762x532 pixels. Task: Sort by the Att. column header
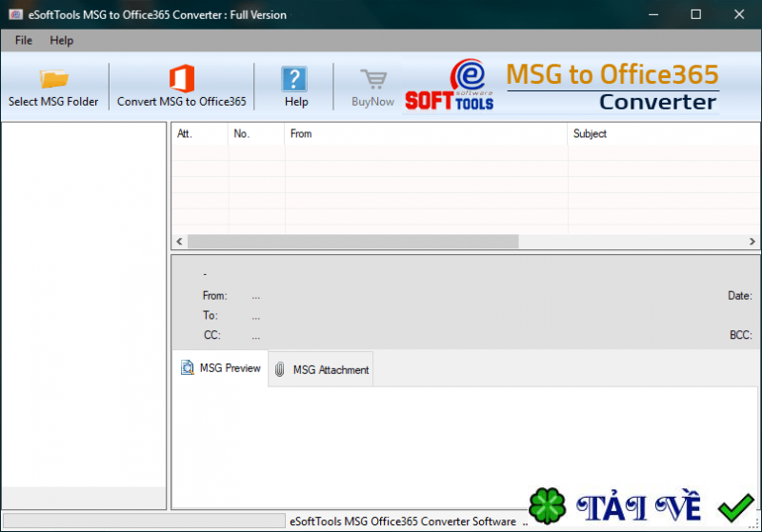pyautogui.click(x=199, y=133)
